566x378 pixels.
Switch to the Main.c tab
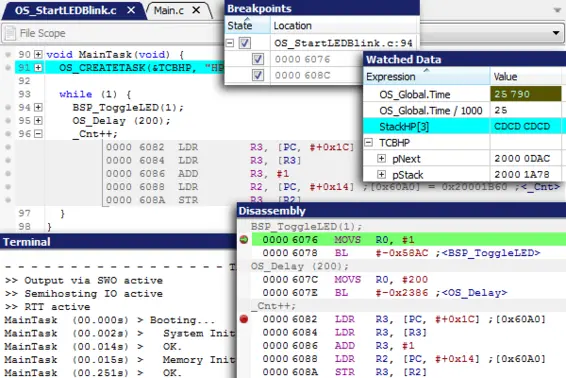point(169,10)
